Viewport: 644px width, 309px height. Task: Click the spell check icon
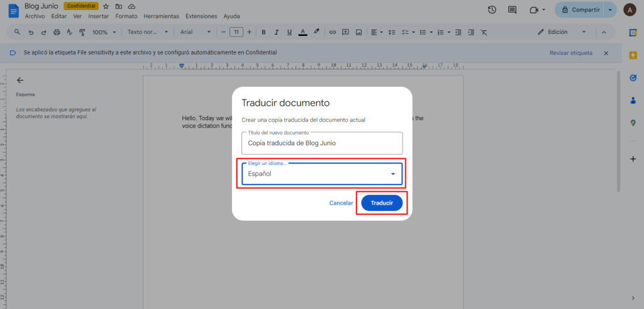(69, 32)
